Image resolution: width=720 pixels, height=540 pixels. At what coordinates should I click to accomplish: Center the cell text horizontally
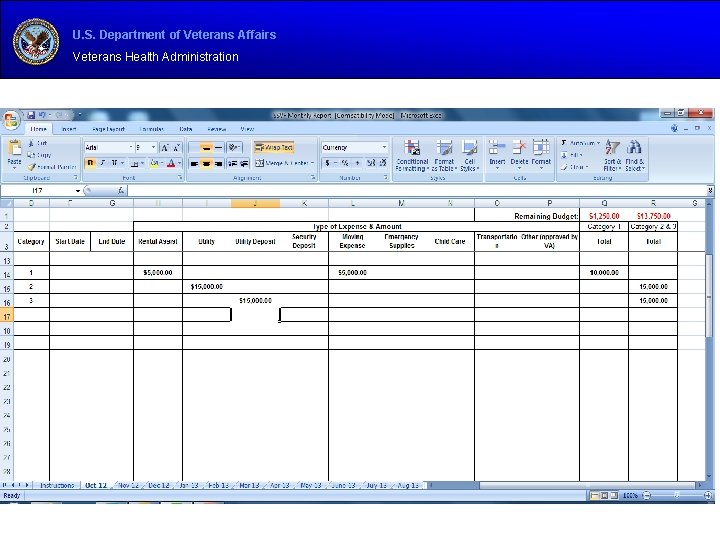click(x=206, y=163)
